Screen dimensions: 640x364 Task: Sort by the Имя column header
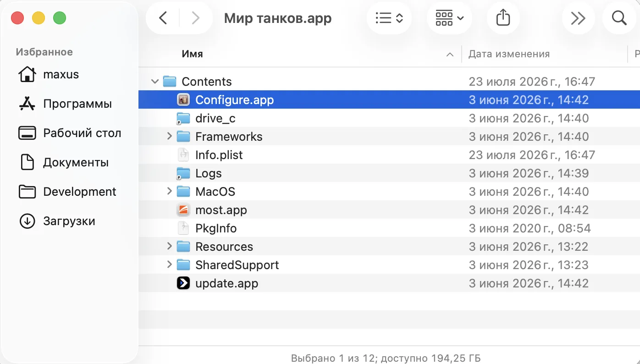(192, 54)
